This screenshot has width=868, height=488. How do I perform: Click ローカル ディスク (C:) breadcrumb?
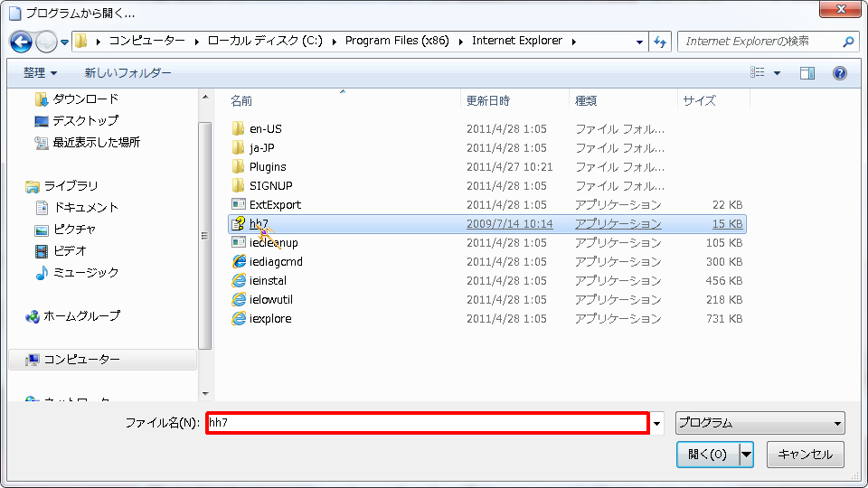coord(265,41)
